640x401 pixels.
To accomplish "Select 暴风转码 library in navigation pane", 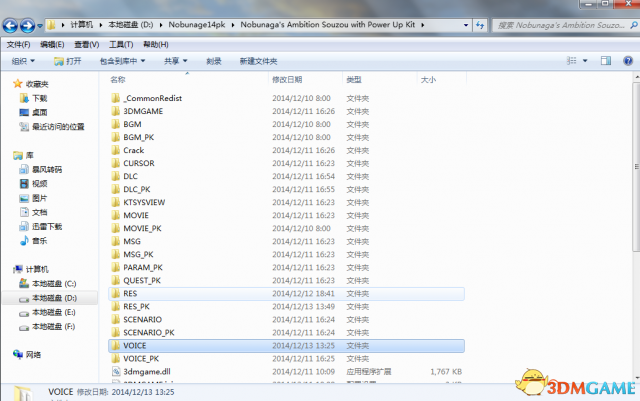I will pyautogui.click(x=47, y=169).
